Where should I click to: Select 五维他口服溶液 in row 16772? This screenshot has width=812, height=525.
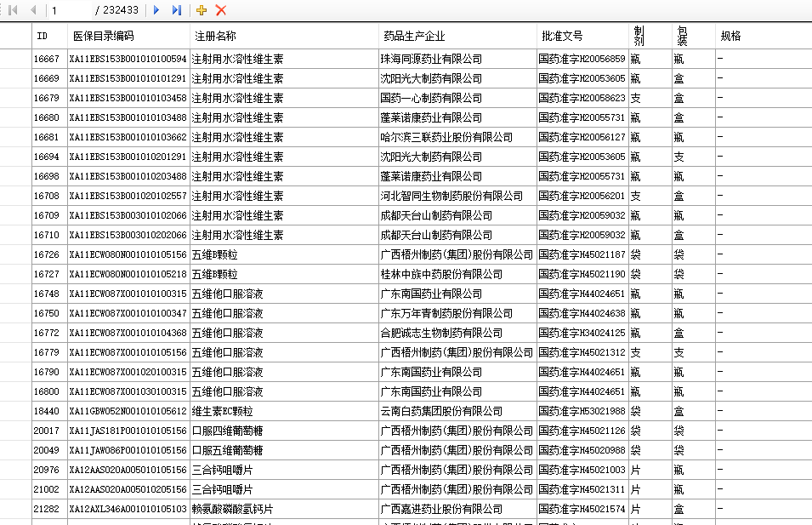(284, 334)
